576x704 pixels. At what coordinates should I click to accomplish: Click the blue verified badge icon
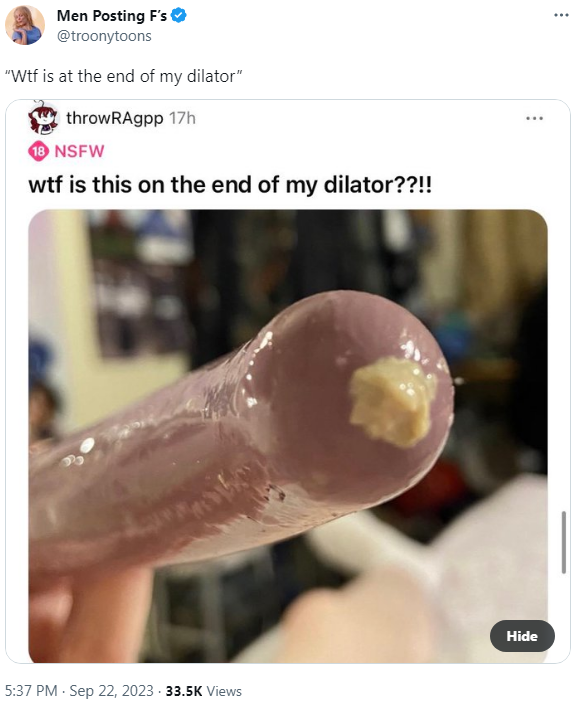[179, 16]
